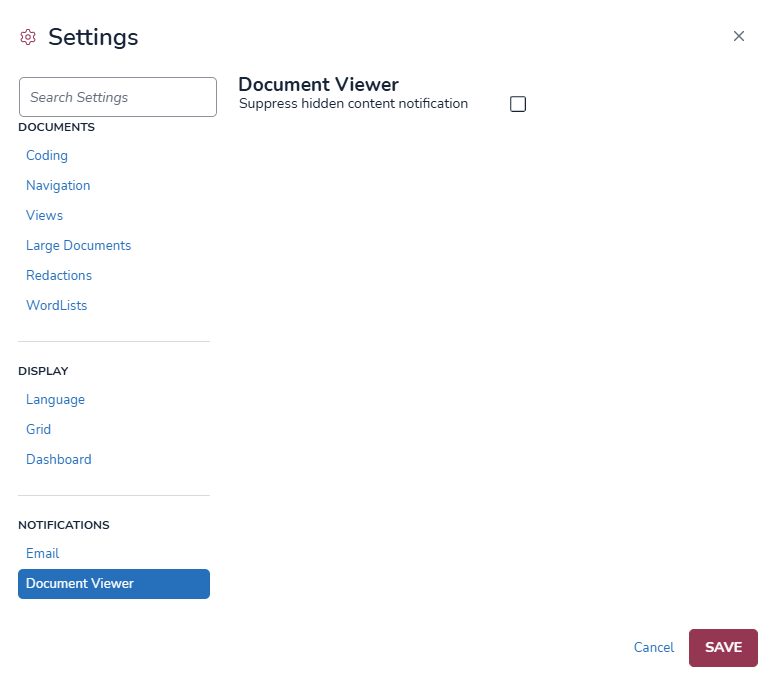The image size is (773, 683).
Task: Open Grid display settings
Action: pyautogui.click(x=38, y=429)
